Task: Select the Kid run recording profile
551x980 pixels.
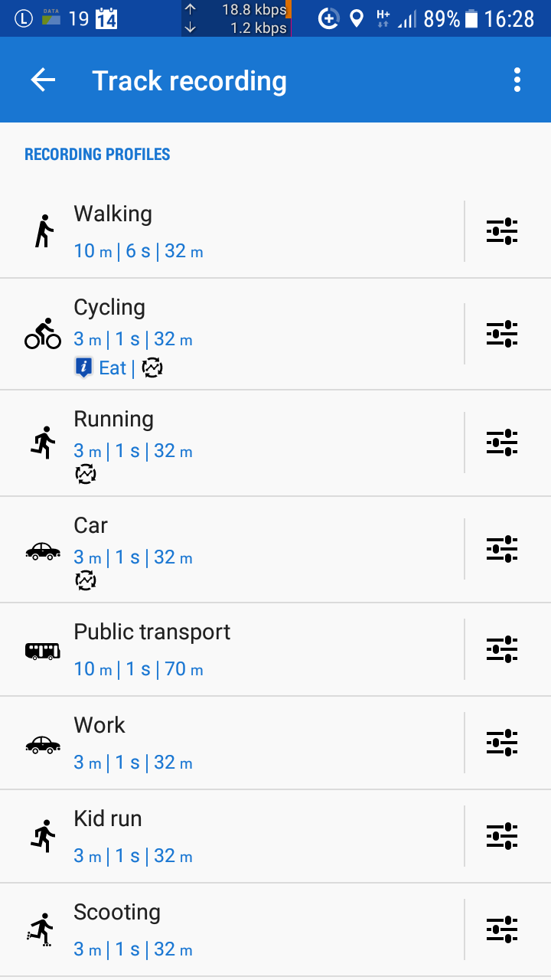Action: point(230,836)
